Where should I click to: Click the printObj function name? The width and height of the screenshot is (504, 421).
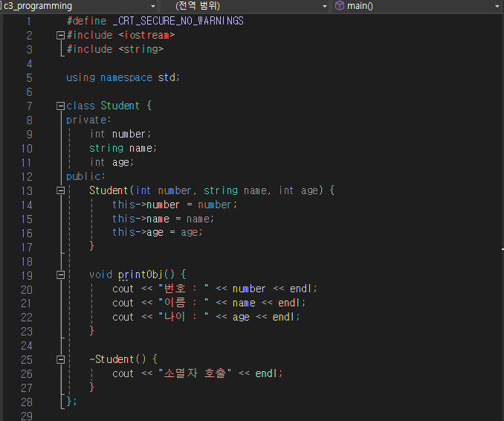click(140, 274)
